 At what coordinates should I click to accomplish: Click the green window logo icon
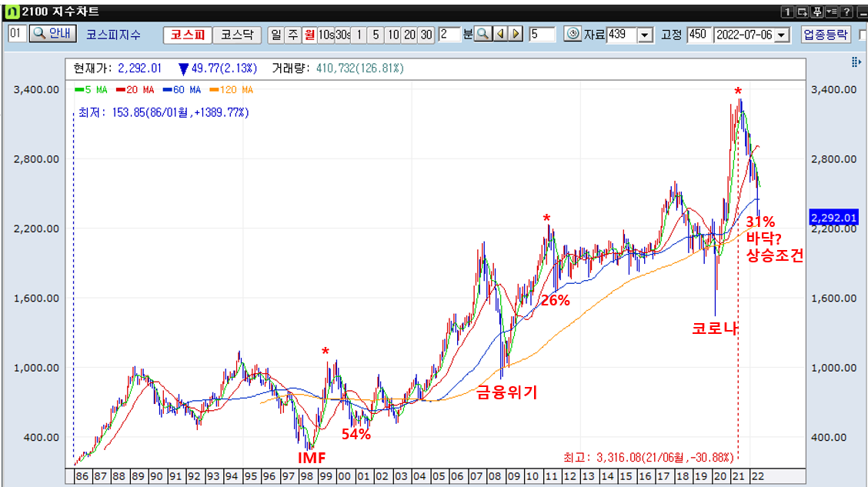[11, 12]
